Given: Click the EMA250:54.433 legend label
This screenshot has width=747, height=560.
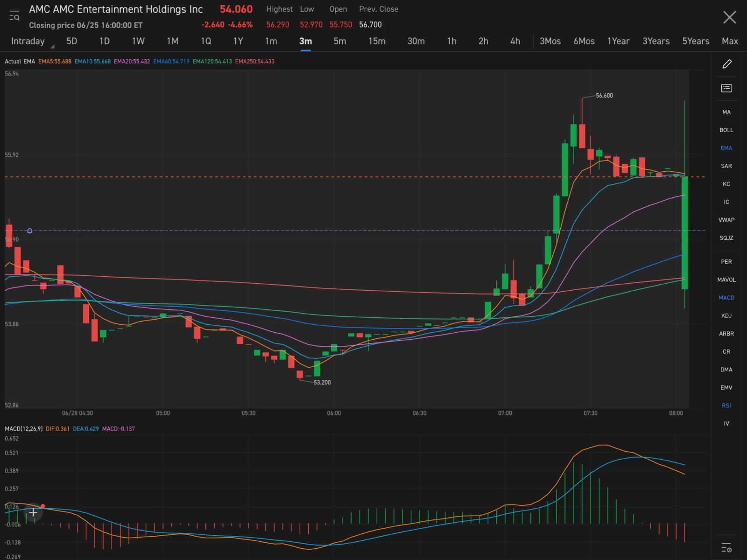Looking at the screenshot, I should coord(255,61).
